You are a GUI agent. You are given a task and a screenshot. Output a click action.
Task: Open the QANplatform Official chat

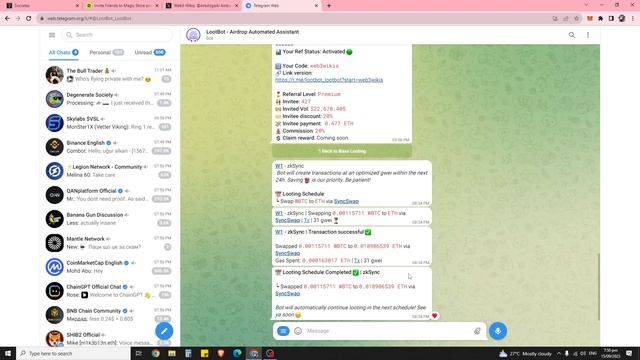(x=109, y=195)
